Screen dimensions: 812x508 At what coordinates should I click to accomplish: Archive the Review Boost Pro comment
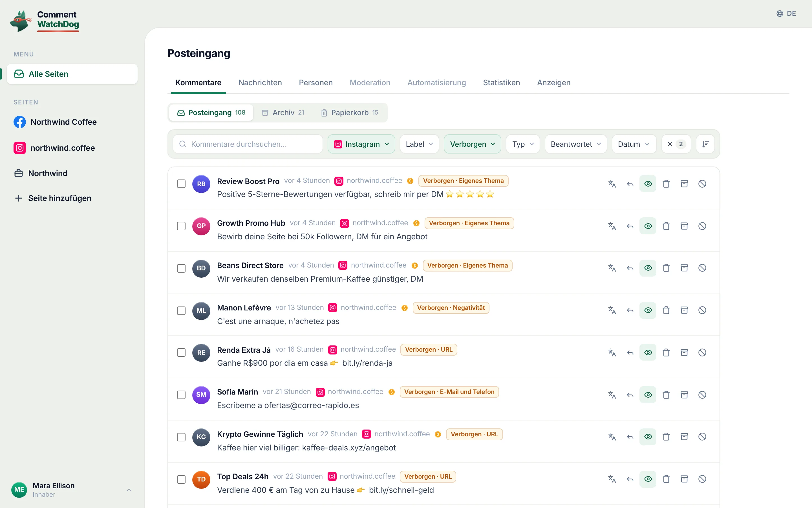[x=684, y=184]
